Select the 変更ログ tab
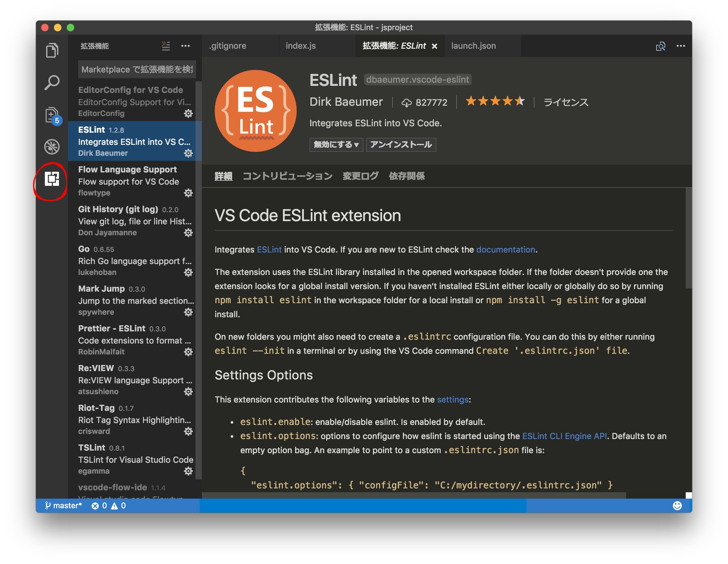Viewport: 728px width, 564px height. [361, 176]
